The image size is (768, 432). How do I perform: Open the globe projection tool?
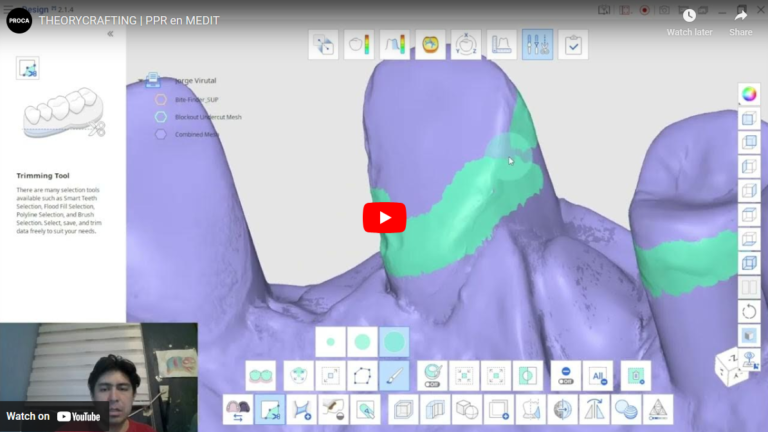pyautogui.click(x=562, y=409)
